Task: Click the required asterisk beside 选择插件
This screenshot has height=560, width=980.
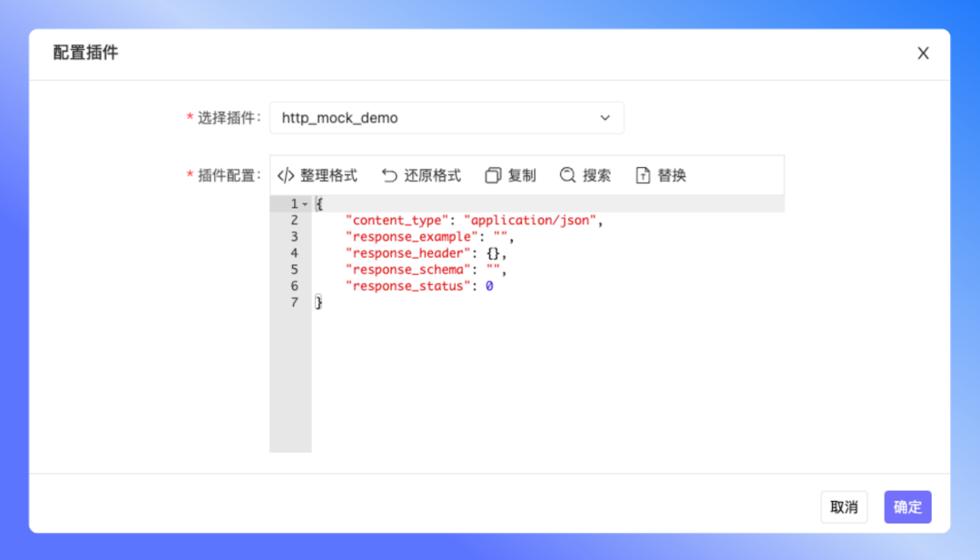Action: point(188,118)
